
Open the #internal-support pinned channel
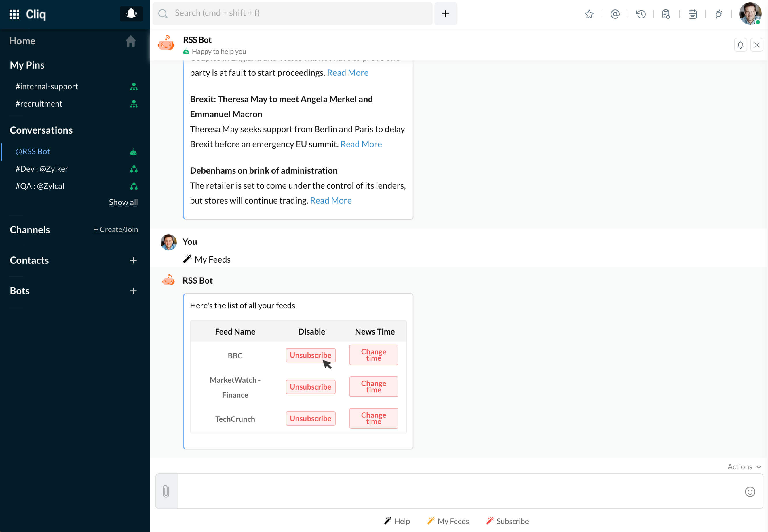47,86
